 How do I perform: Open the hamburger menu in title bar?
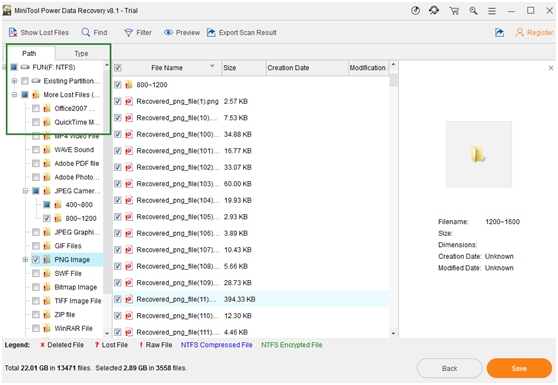coord(492,11)
